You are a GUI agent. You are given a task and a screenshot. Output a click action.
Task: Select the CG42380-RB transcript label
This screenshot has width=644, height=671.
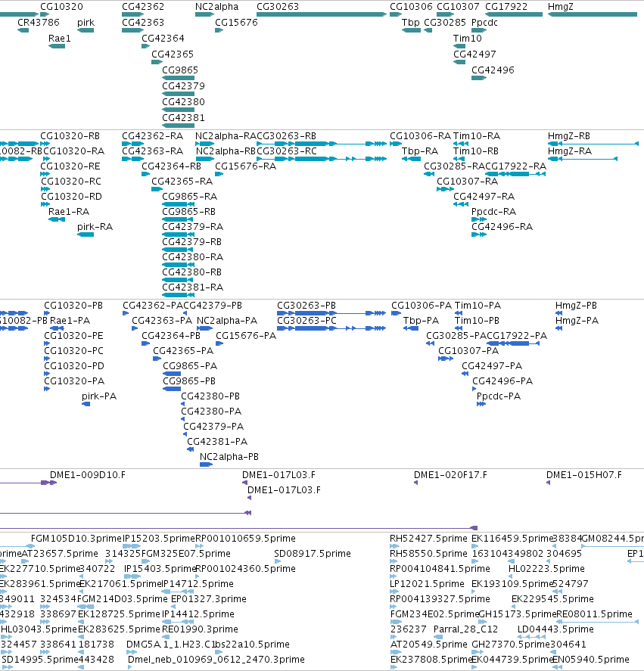(x=191, y=272)
